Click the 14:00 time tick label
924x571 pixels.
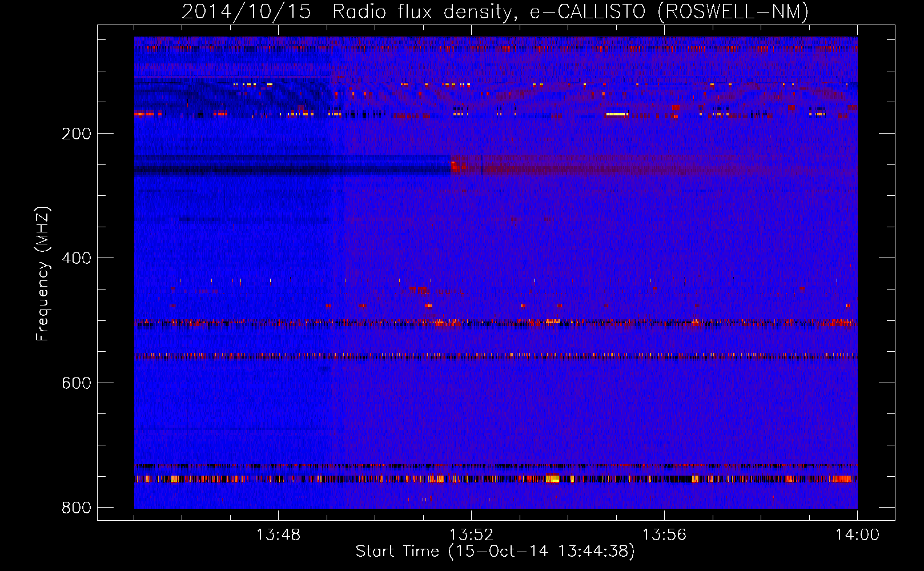tap(857, 535)
